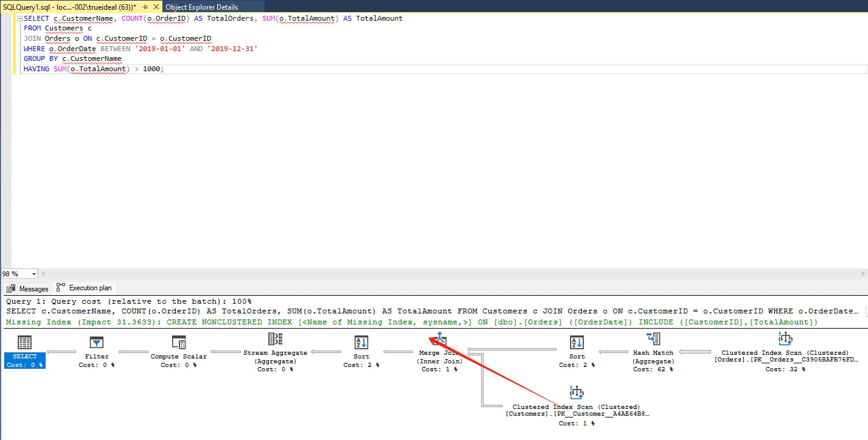Screen dimensions: 868x440
Task: Open the Execution plan tab
Action: [84, 288]
